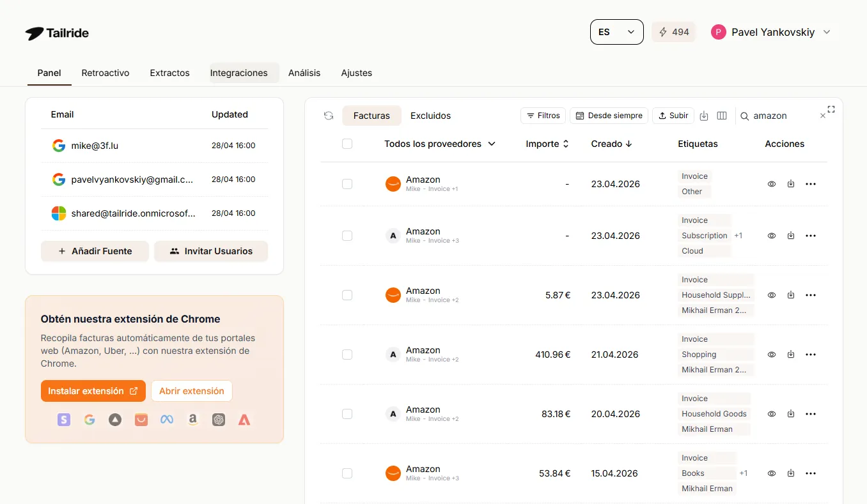Expand the +1 tags next to Subscription
Screen dimensions: 867x504
(738, 236)
